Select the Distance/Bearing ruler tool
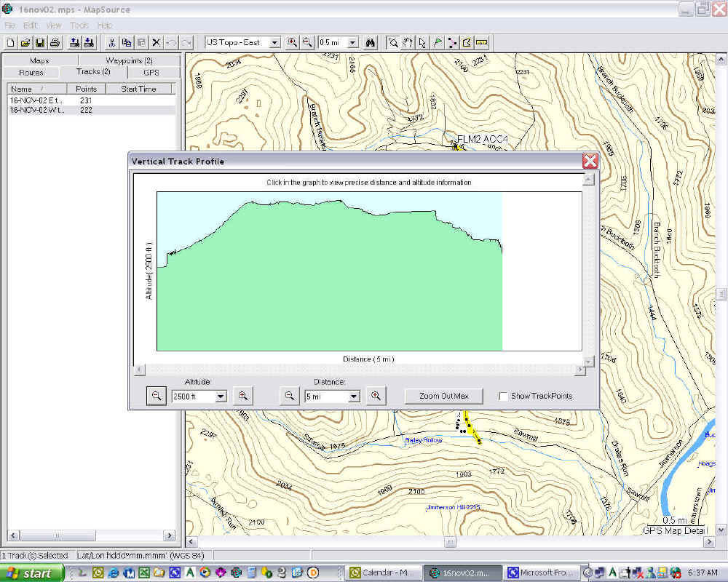The image size is (728, 582). [482, 43]
